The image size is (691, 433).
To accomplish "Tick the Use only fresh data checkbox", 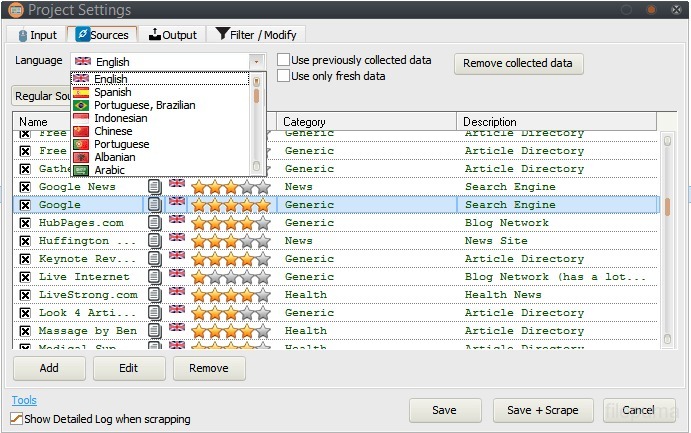I will pyautogui.click(x=284, y=76).
